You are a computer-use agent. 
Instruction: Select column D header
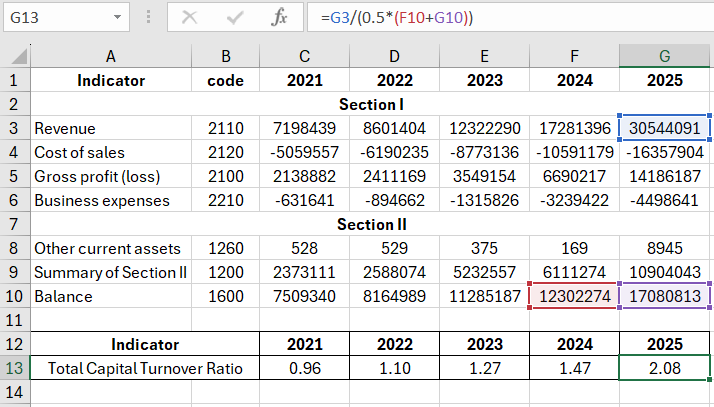pyautogui.click(x=394, y=56)
